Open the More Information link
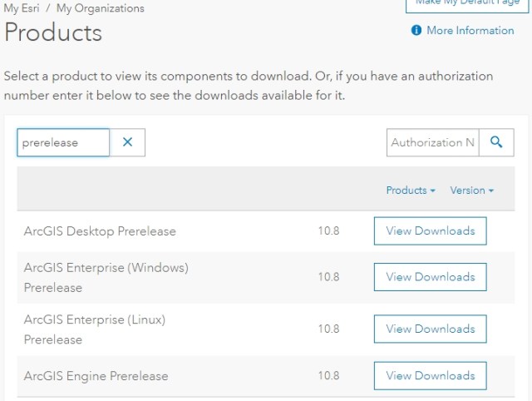The image size is (532, 401). [x=470, y=31]
